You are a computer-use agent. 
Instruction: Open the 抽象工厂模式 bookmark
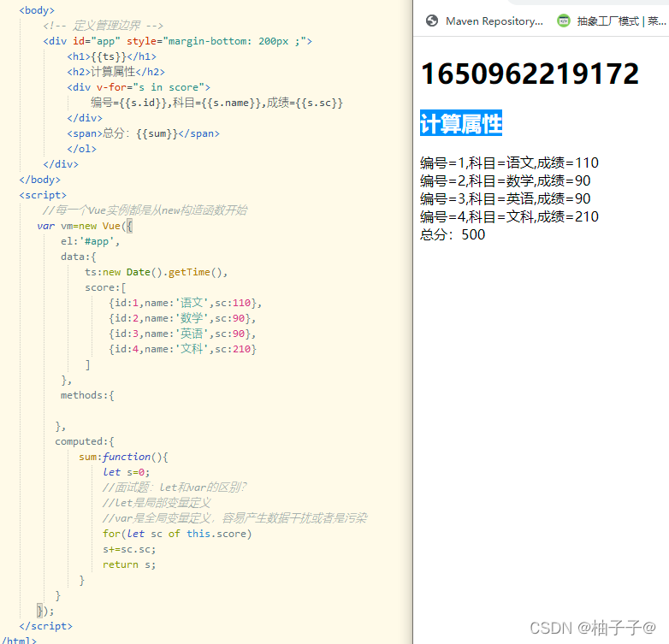tap(621, 21)
